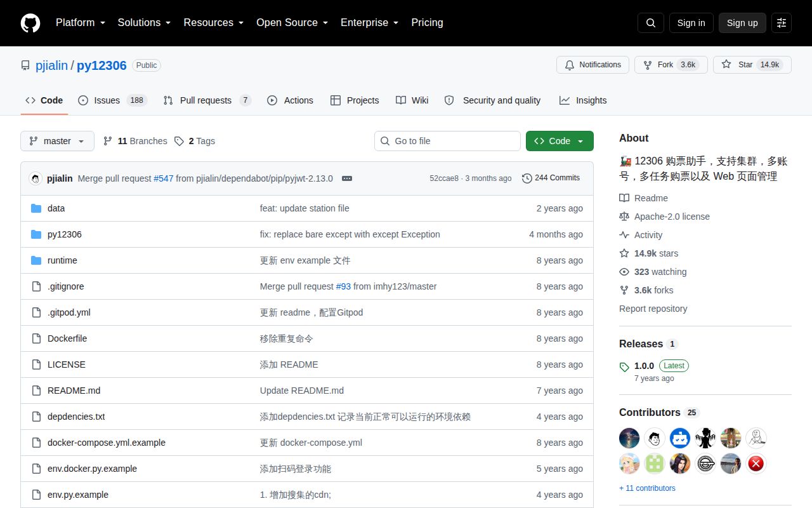
Task: Switch to the Projects tab
Action: click(355, 100)
